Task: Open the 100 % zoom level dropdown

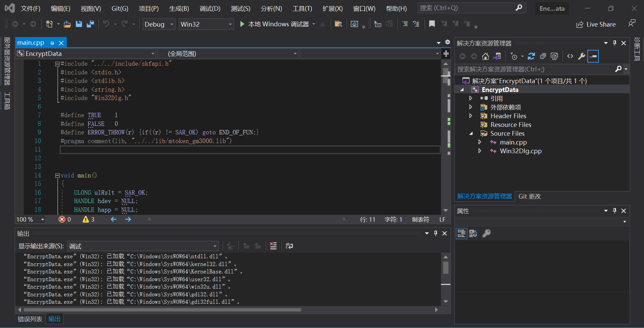Action: [x=30, y=220]
